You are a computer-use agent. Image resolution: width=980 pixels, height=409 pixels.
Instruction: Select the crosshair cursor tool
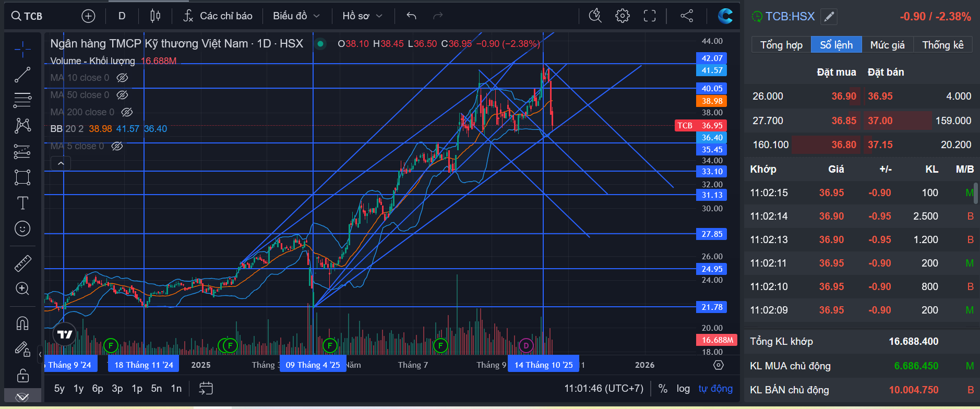(x=22, y=50)
